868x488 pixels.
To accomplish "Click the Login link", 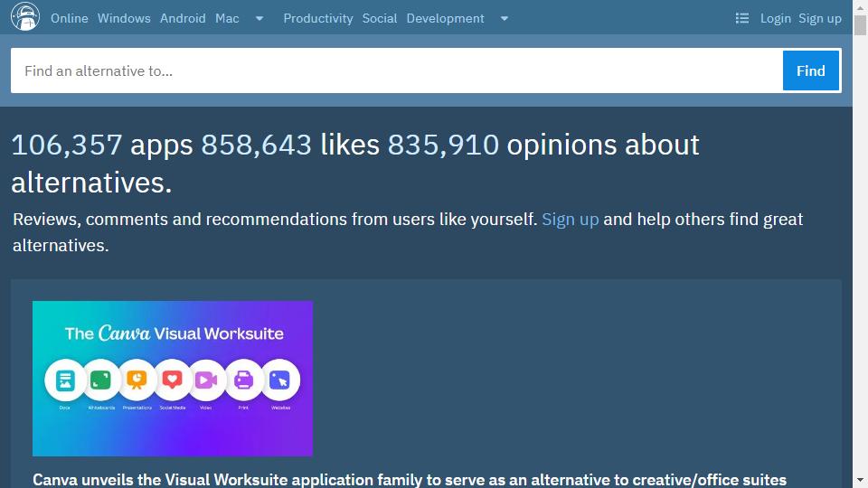I will [775, 18].
